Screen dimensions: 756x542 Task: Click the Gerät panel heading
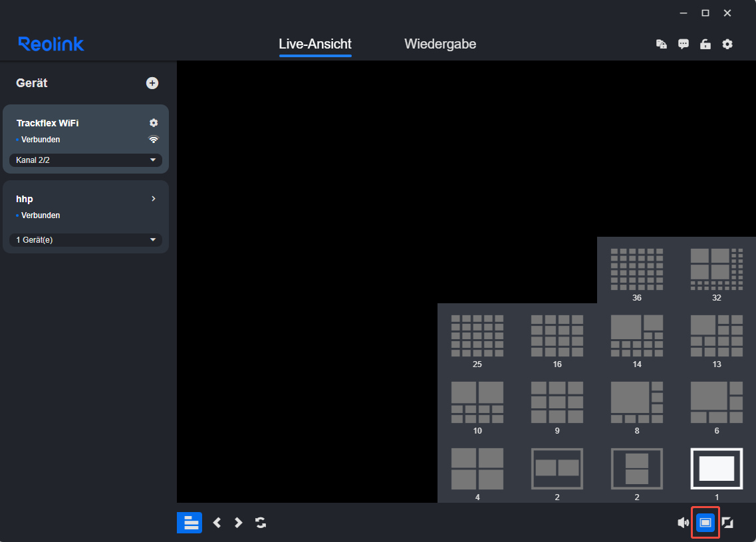click(x=32, y=83)
